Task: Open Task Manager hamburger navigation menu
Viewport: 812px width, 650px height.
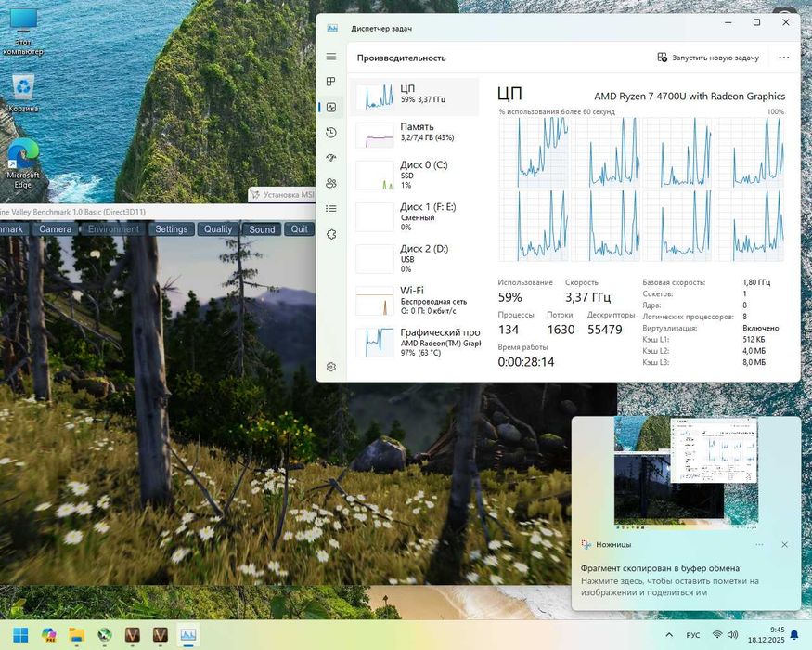Action: 331,57
